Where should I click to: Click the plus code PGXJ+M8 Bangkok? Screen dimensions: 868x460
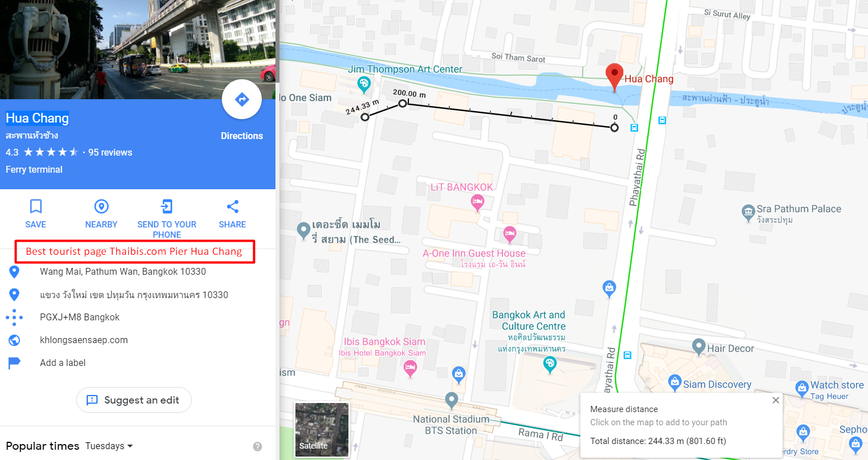click(80, 317)
